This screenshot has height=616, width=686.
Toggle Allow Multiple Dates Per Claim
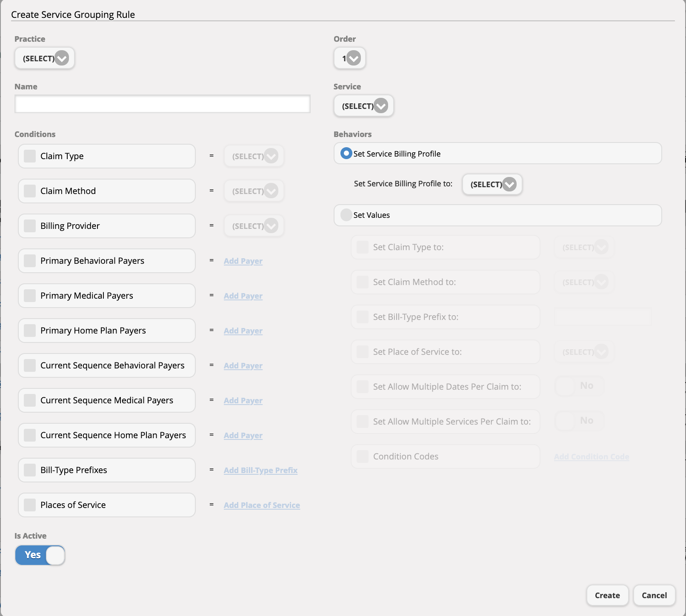[x=579, y=386]
